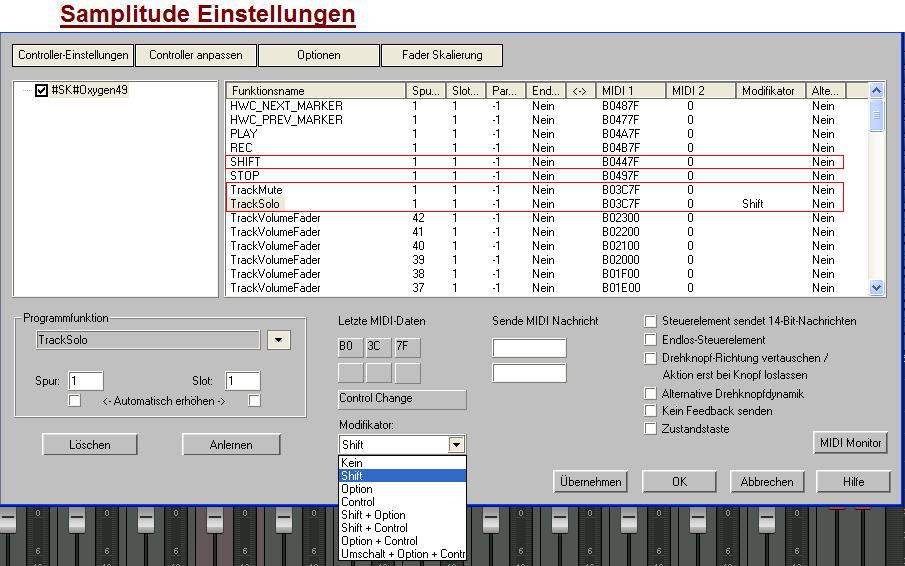Select the TrackMute row
905x566 pixels.
[546, 190]
